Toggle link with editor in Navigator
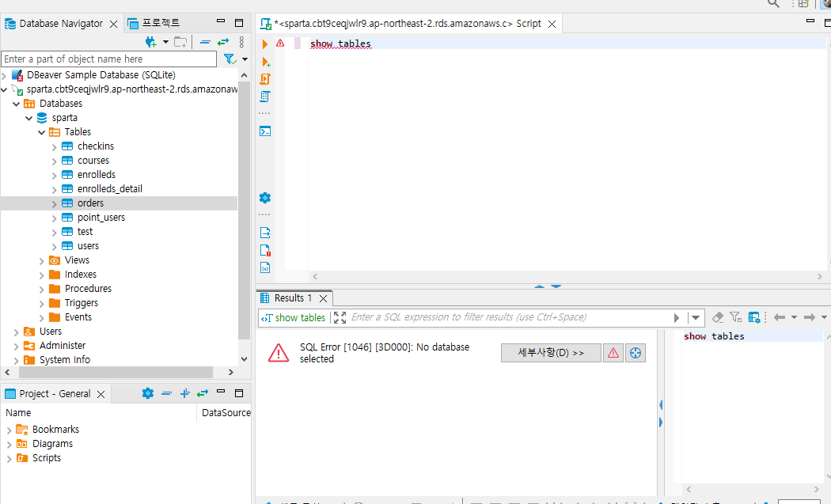The width and height of the screenshot is (831, 504). [223, 42]
